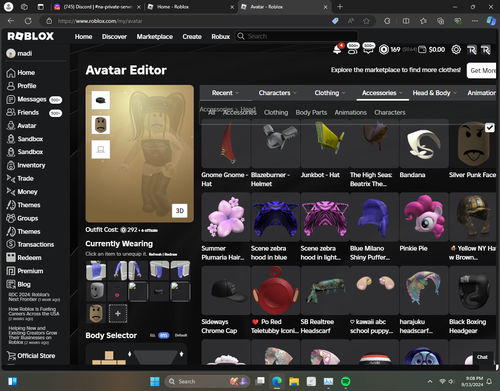Viewport: 500px width, 391px height.
Task: Click the browser back arrow
Action: (x=11, y=21)
